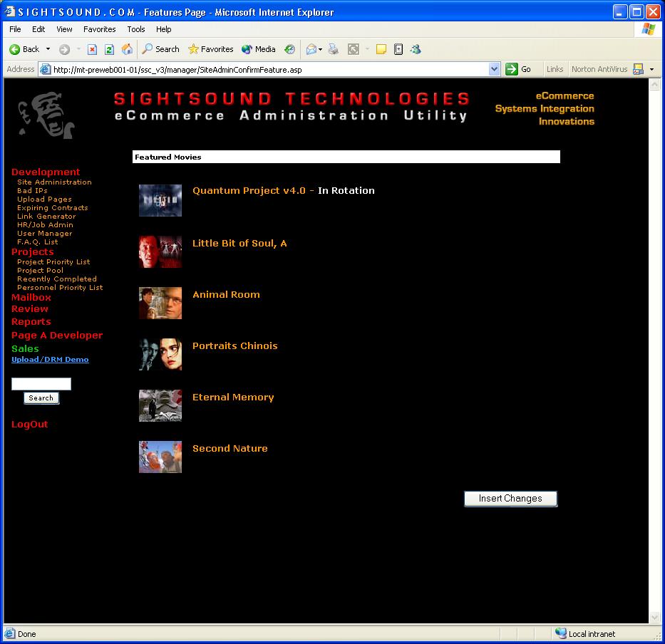The height and width of the screenshot is (644, 665).
Task: Click the green Go arrow icon
Action: pos(512,69)
